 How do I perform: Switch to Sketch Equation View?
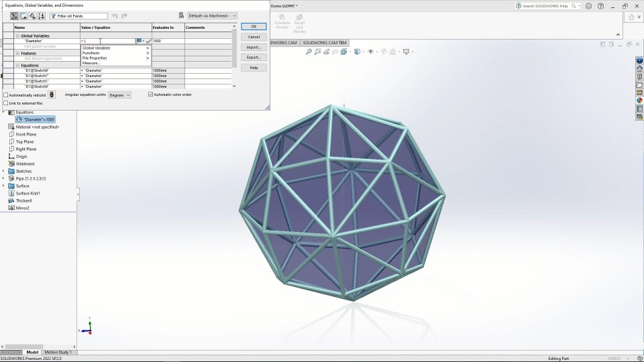[x=23, y=16]
